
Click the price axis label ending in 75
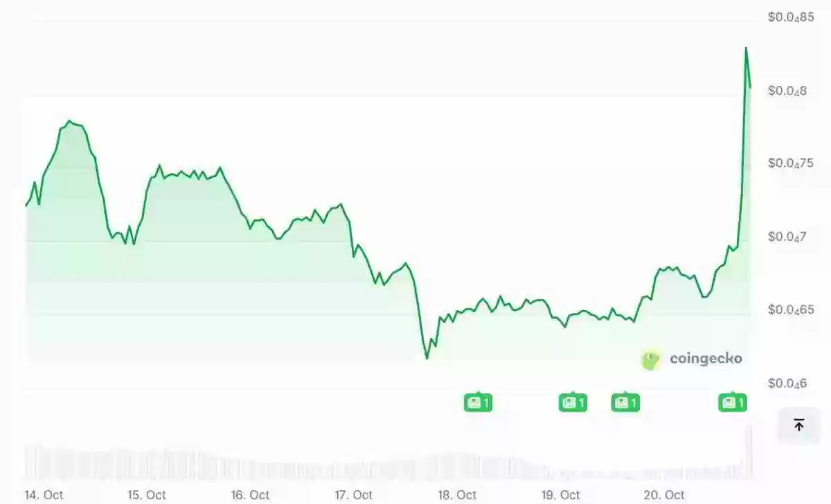coord(791,163)
